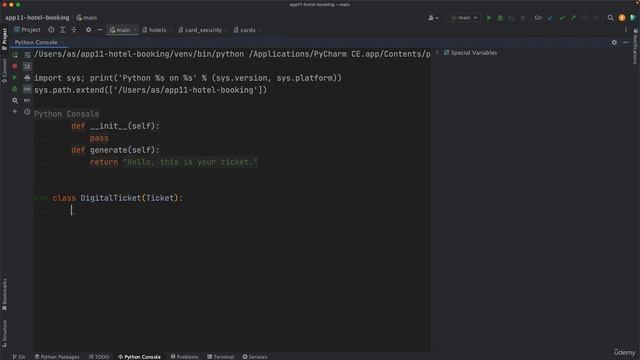The image size is (640, 360).
Task: Run main with green play button
Action: point(489,18)
